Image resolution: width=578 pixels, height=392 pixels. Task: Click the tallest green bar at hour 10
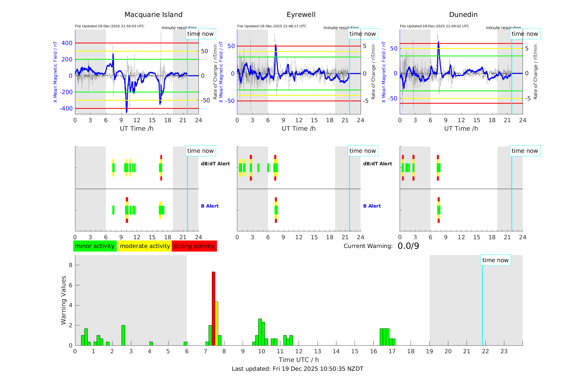coord(260,332)
